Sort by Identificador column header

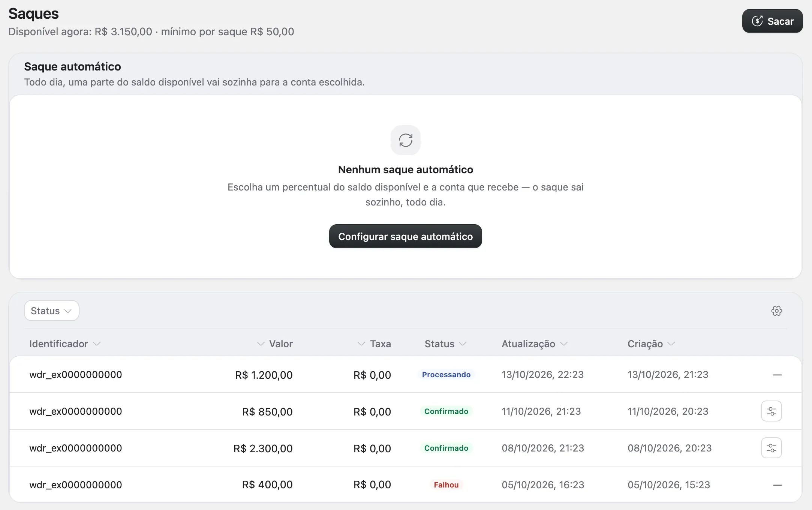65,343
